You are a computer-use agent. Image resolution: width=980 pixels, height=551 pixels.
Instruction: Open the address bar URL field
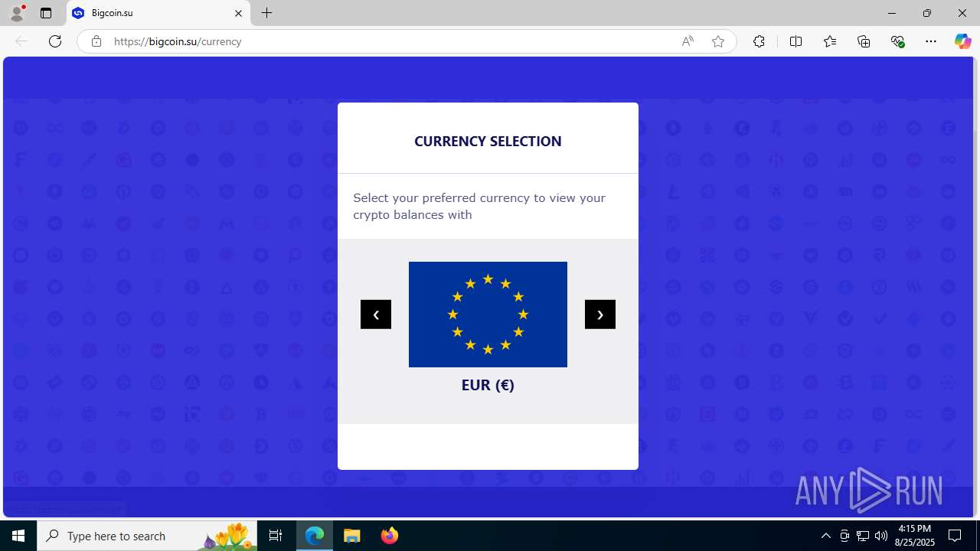click(390, 41)
